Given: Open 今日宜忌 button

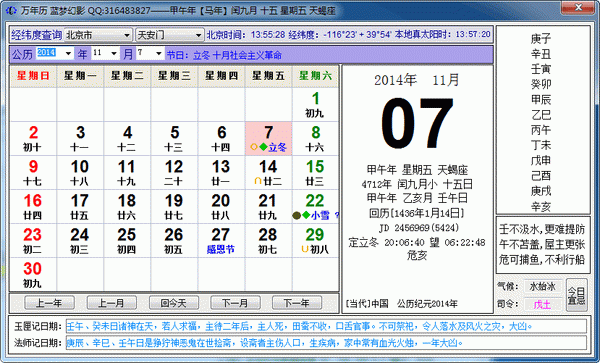Looking at the screenshot, I should pos(577,295).
